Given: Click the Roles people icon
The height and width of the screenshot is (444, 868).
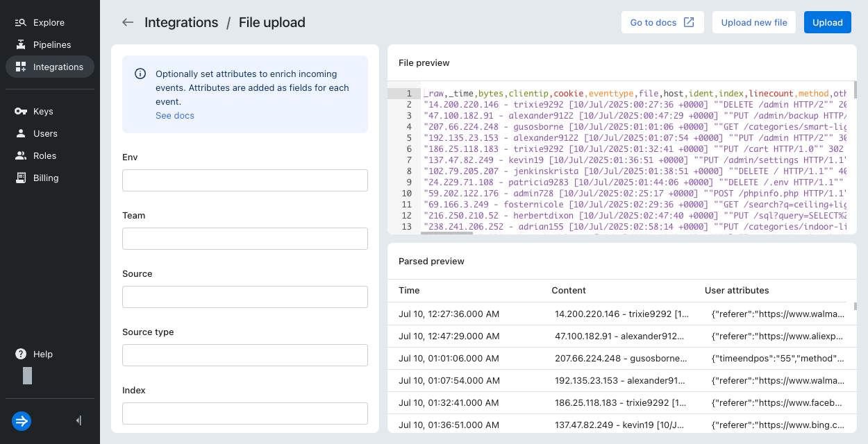Looking at the screenshot, I should coord(21,155).
